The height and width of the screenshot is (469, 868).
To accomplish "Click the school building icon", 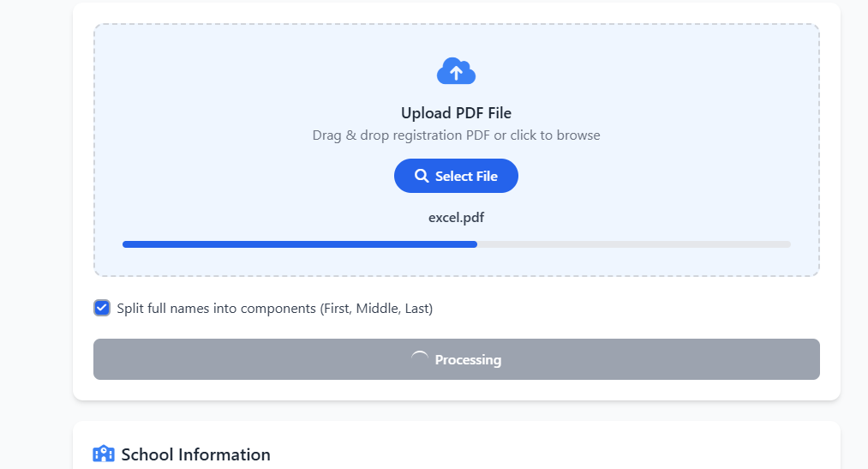I will 103,454.
